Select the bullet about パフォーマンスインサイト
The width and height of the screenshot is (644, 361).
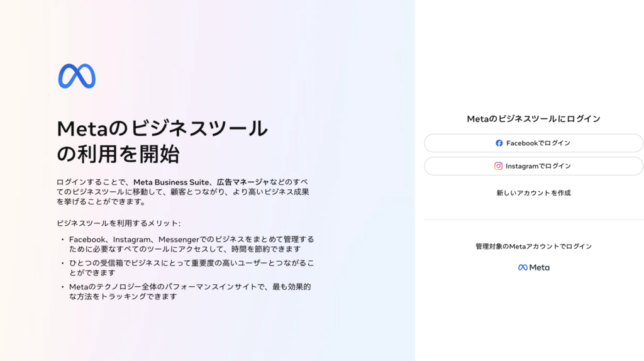(190, 292)
